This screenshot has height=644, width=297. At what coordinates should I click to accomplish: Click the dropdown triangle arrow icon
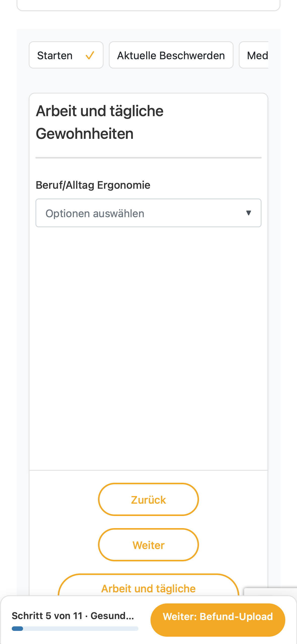pos(248,213)
